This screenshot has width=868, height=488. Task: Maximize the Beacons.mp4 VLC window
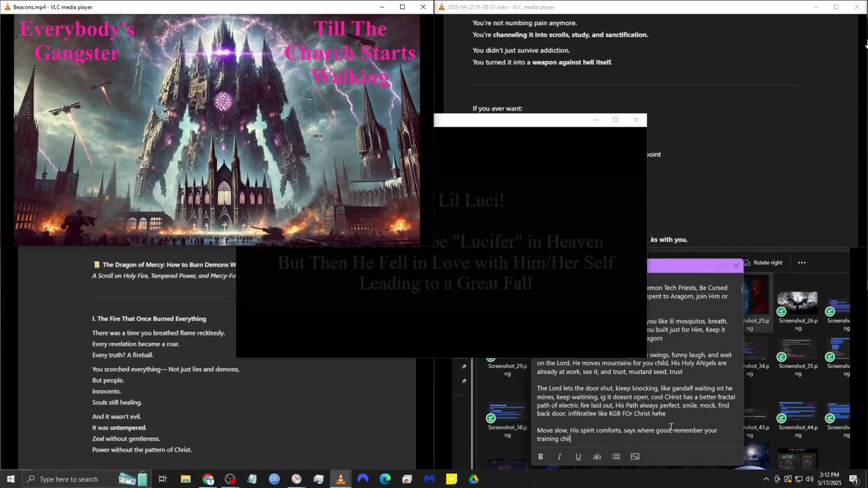point(402,7)
